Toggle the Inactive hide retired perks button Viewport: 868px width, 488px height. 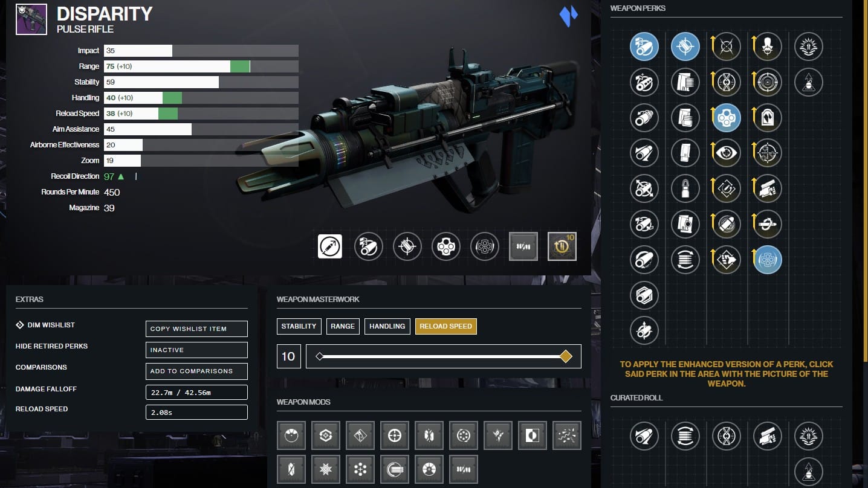196,350
